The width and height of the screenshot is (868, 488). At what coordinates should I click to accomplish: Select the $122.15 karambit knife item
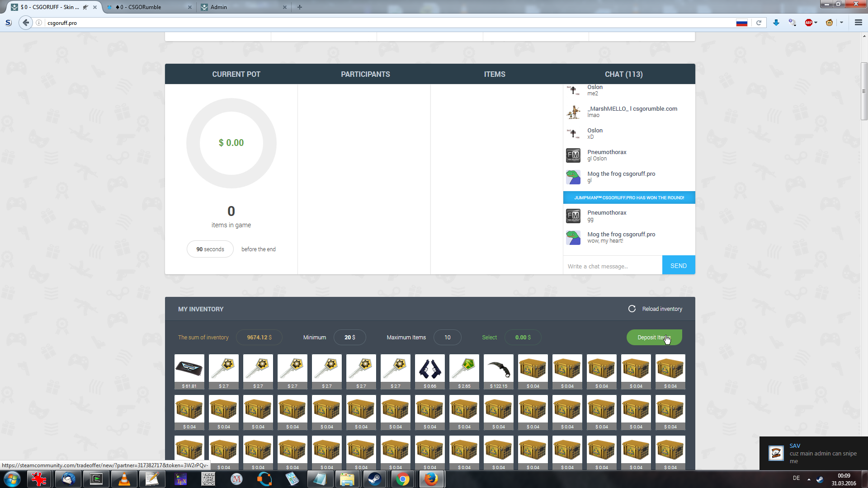point(499,371)
